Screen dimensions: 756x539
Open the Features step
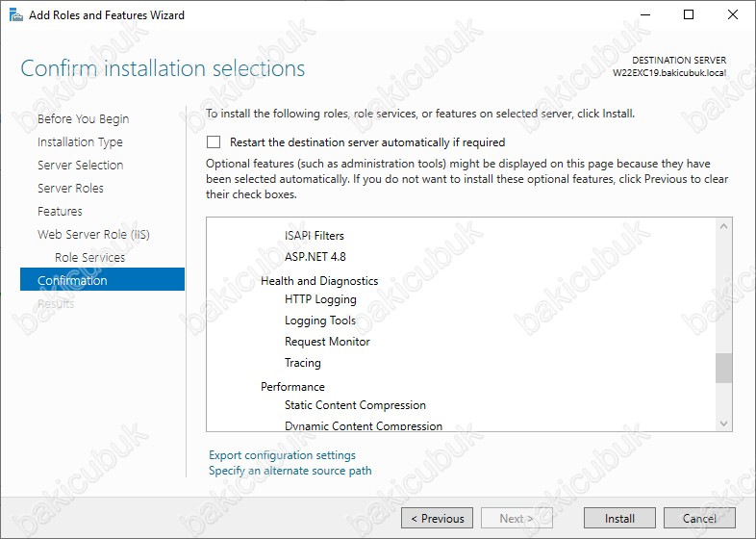tap(60, 212)
